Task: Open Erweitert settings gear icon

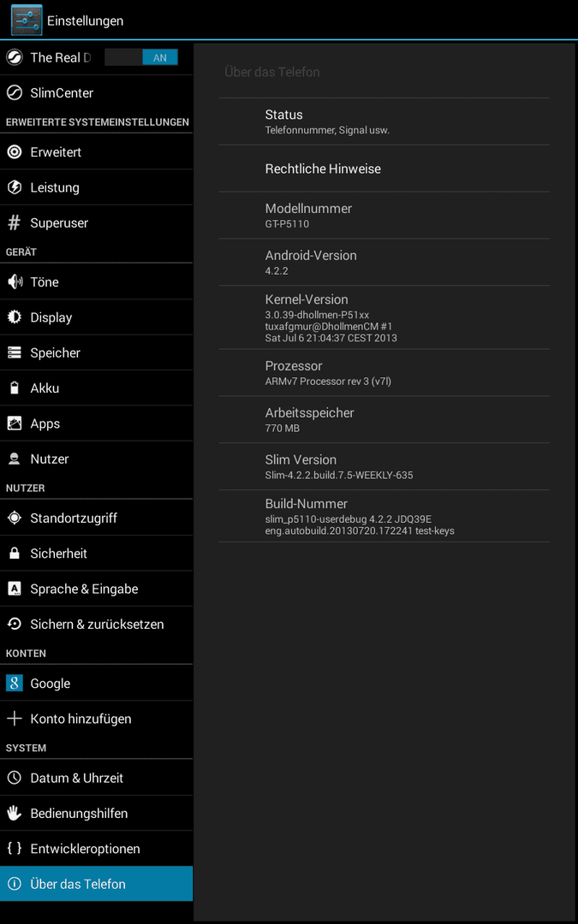Action: click(x=15, y=152)
